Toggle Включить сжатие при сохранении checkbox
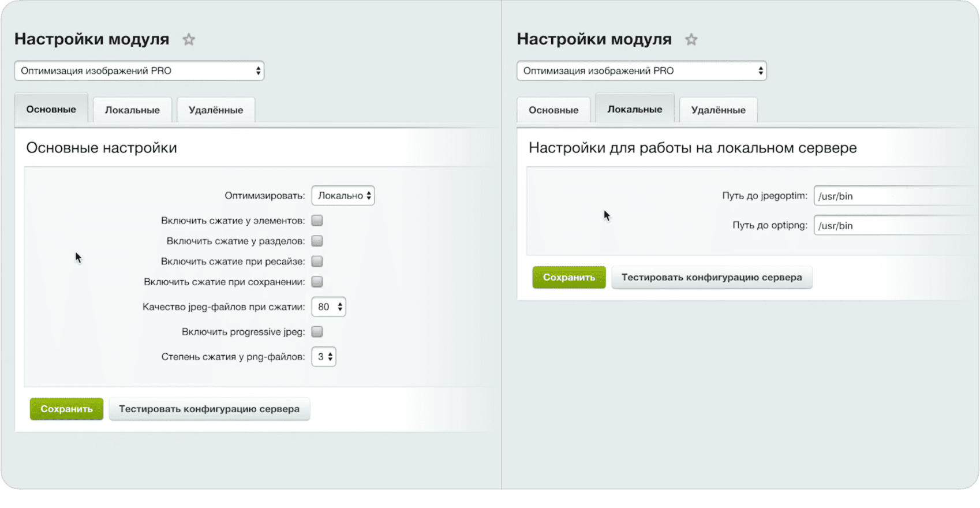 (x=317, y=282)
